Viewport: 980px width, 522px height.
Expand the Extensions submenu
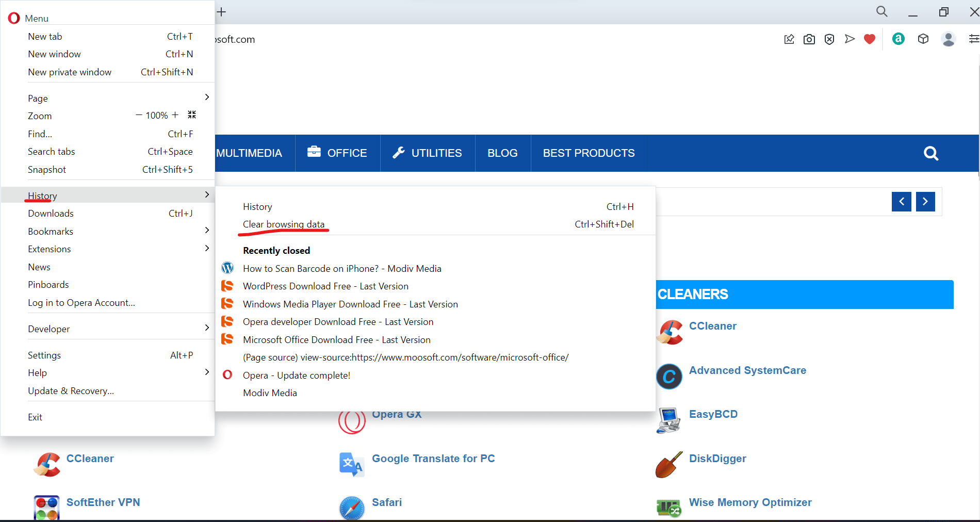coord(207,248)
